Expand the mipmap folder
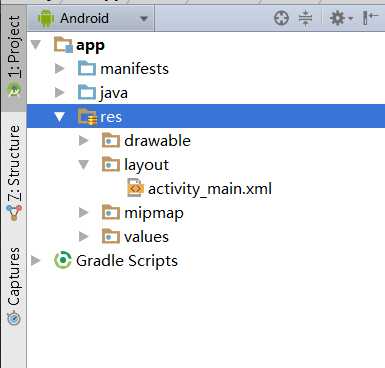385x368 pixels. click(84, 212)
